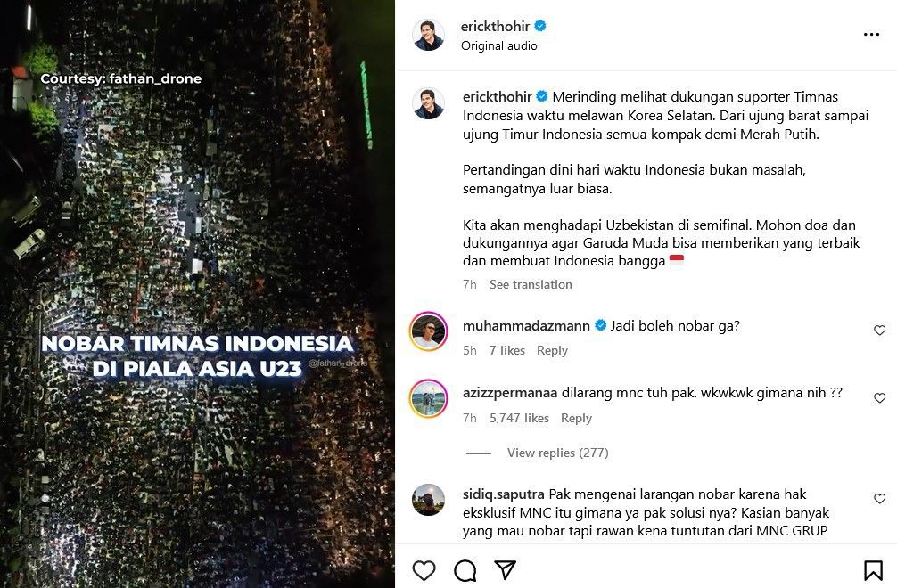Reply to muhammadazmann's comment
This screenshot has height=588, width=897.
pos(552,350)
